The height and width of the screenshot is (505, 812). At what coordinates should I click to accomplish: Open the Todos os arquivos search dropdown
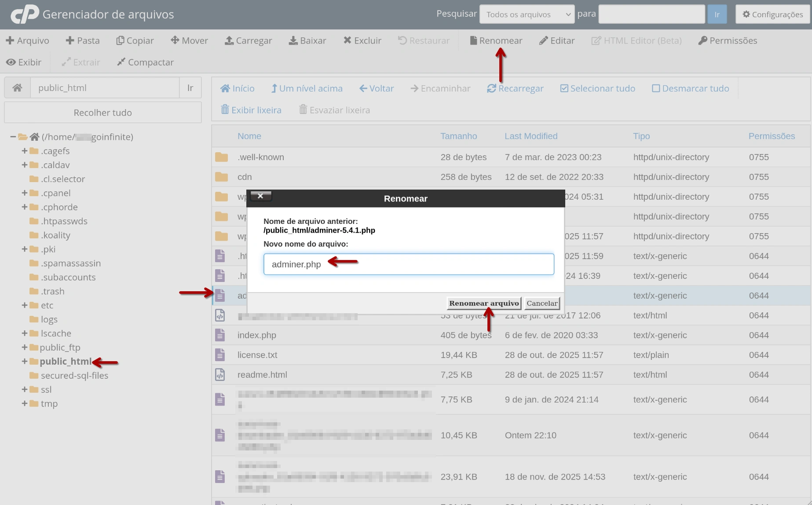[527, 14]
